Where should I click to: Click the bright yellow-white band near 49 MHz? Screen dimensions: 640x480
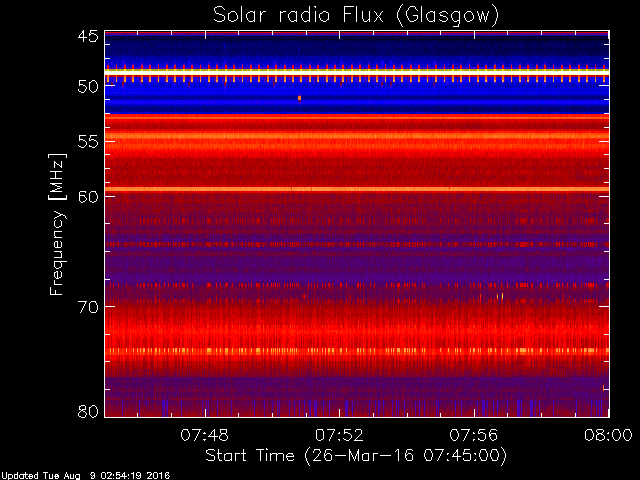point(357,72)
